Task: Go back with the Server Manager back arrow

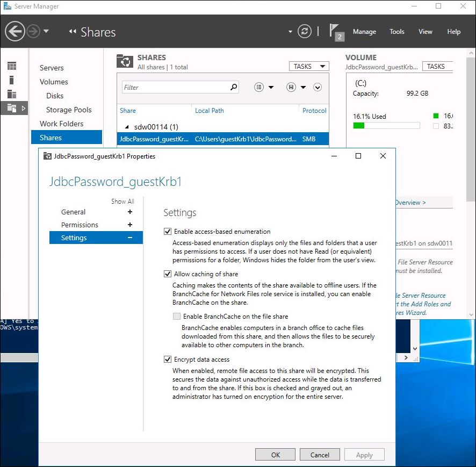Action: click(15, 31)
